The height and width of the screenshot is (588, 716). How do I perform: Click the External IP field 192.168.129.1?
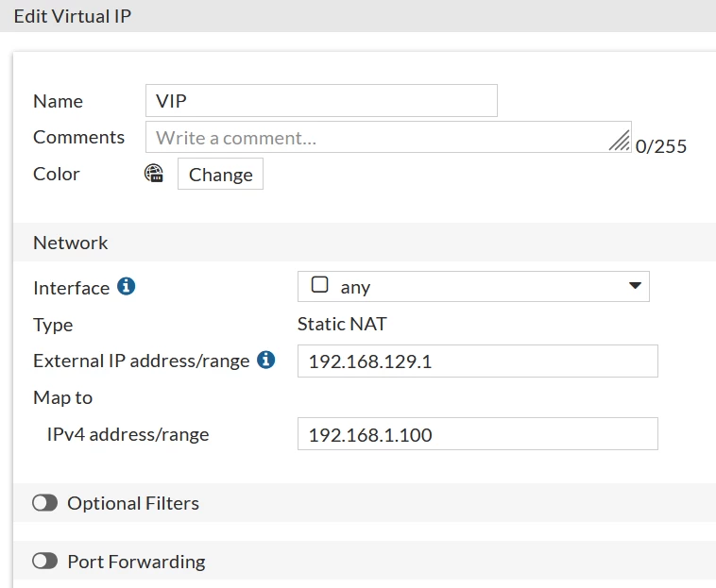[478, 361]
